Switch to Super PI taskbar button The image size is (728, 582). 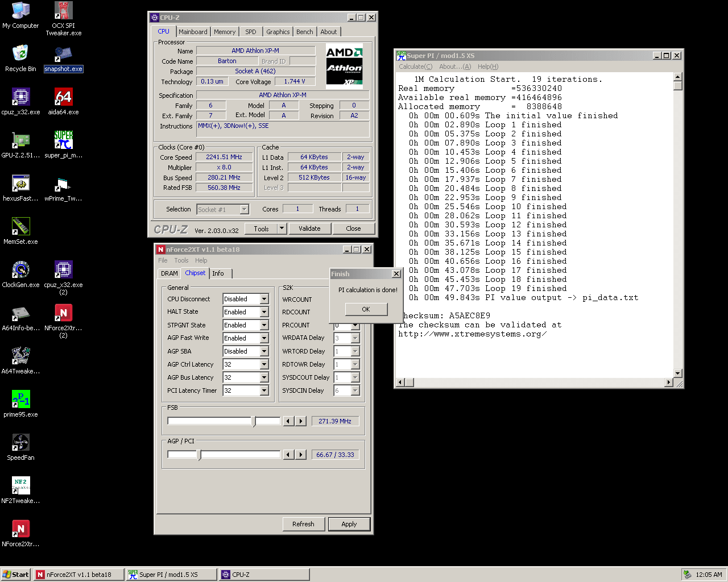click(171, 575)
